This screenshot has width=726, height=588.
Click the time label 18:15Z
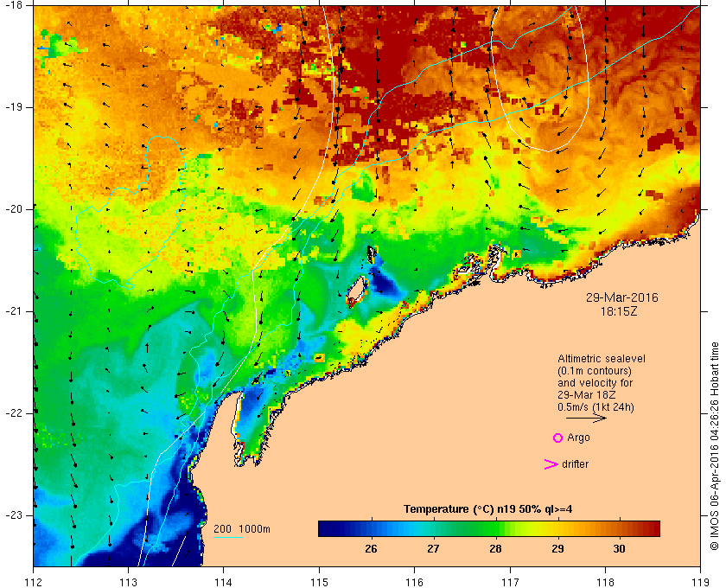(x=619, y=312)
